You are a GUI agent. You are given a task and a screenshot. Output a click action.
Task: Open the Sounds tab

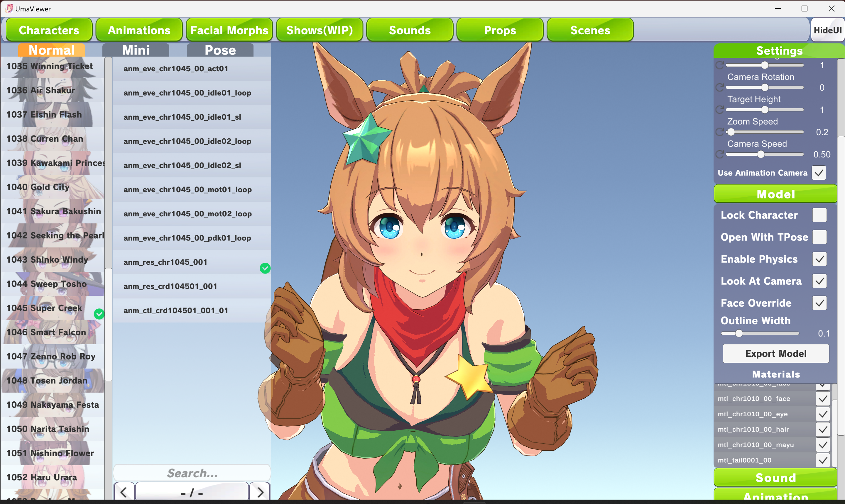point(410,30)
